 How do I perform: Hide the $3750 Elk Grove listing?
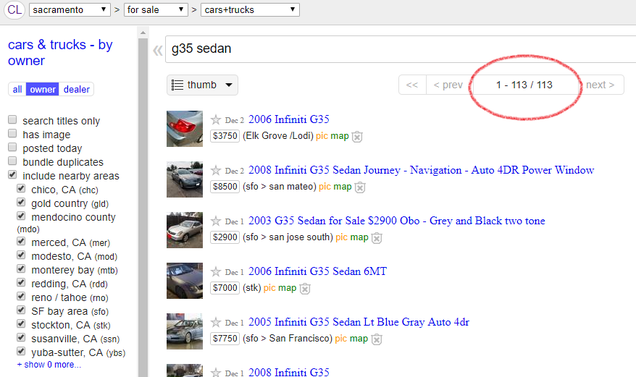(357, 137)
